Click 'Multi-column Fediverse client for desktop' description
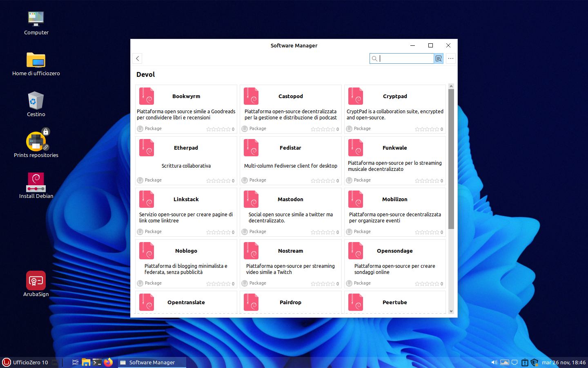Screen dimensions: 588x368 click(291, 166)
